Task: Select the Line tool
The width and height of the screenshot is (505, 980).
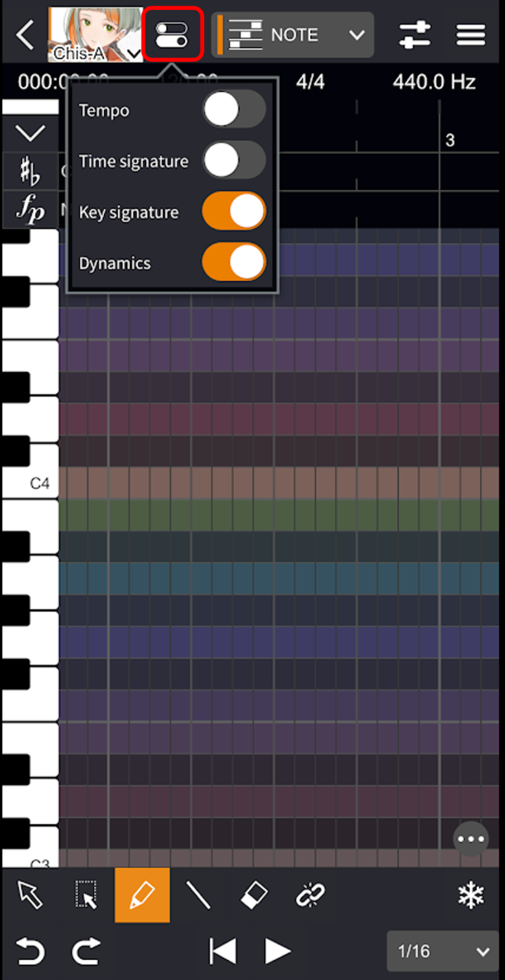Action: (x=198, y=895)
